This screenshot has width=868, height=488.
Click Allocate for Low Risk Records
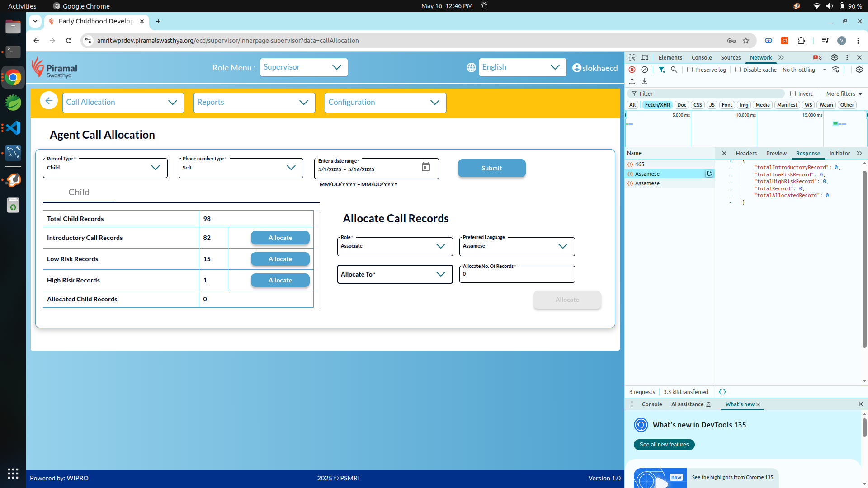(280, 259)
